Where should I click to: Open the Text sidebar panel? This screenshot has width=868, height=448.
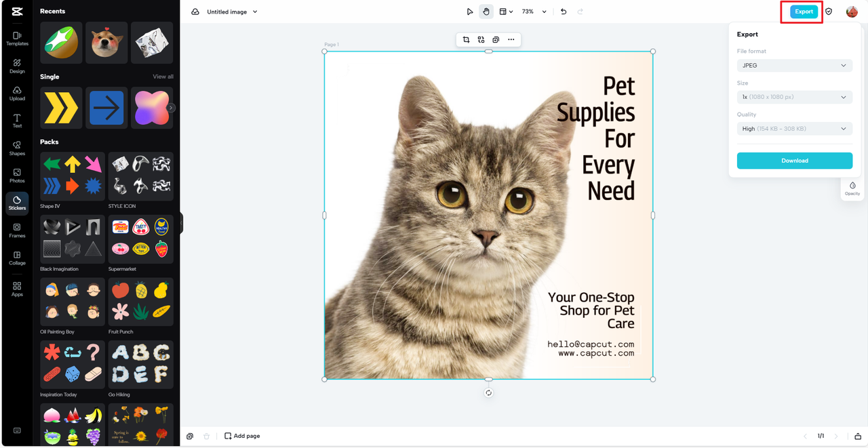tap(17, 121)
